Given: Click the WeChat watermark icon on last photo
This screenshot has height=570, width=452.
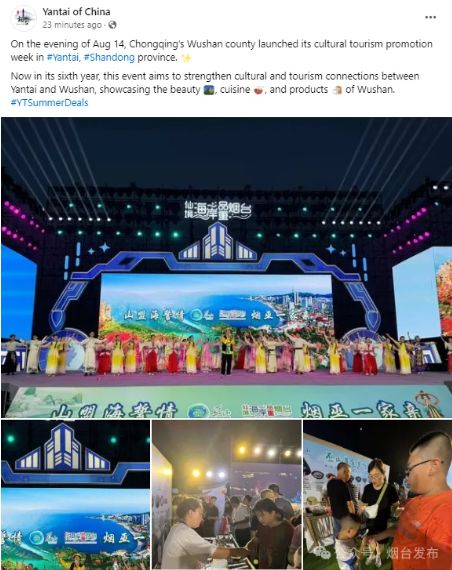Looking at the screenshot, I should (x=324, y=553).
